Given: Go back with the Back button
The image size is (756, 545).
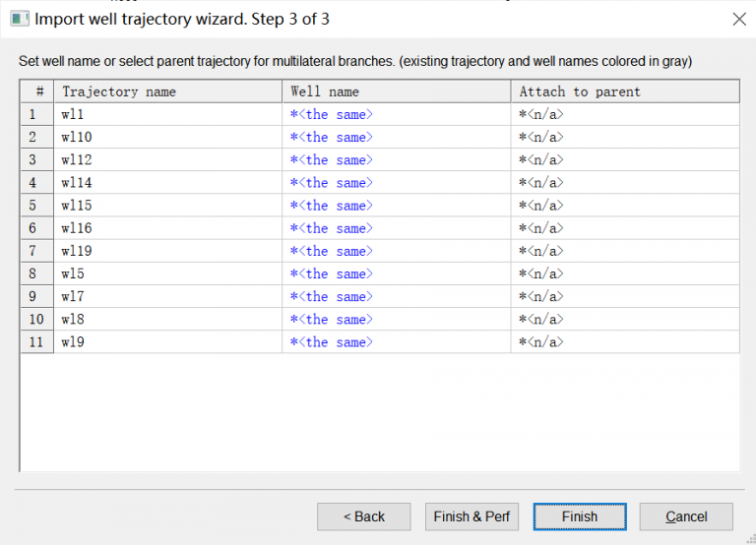Looking at the screenshot, I should pos(363,516).
